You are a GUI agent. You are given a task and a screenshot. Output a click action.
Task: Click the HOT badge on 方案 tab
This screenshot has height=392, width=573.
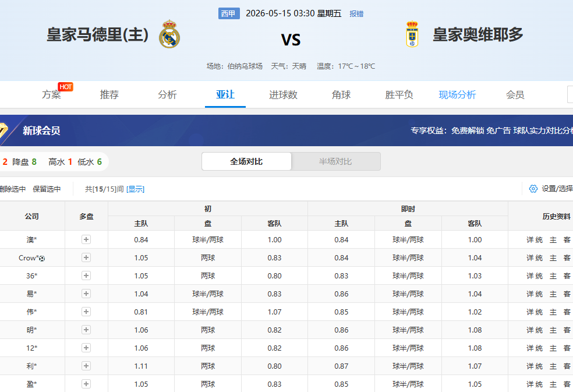pos(65,87)
